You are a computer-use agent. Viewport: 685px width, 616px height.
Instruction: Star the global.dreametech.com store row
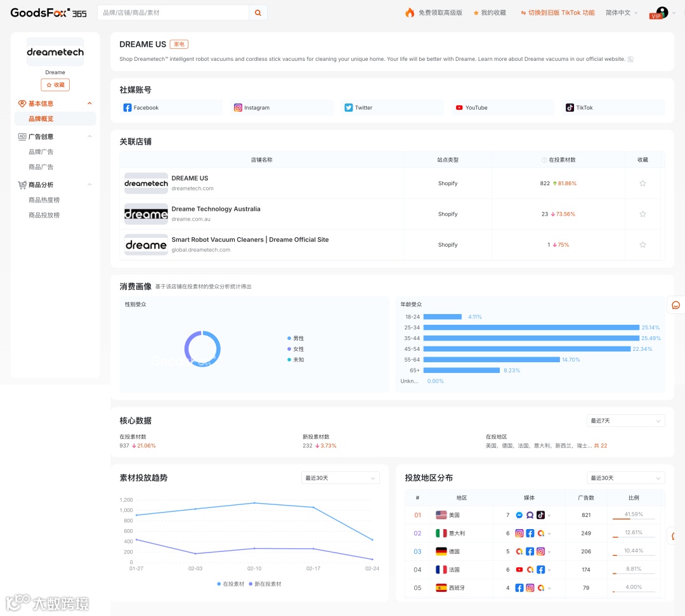[643, 245]
